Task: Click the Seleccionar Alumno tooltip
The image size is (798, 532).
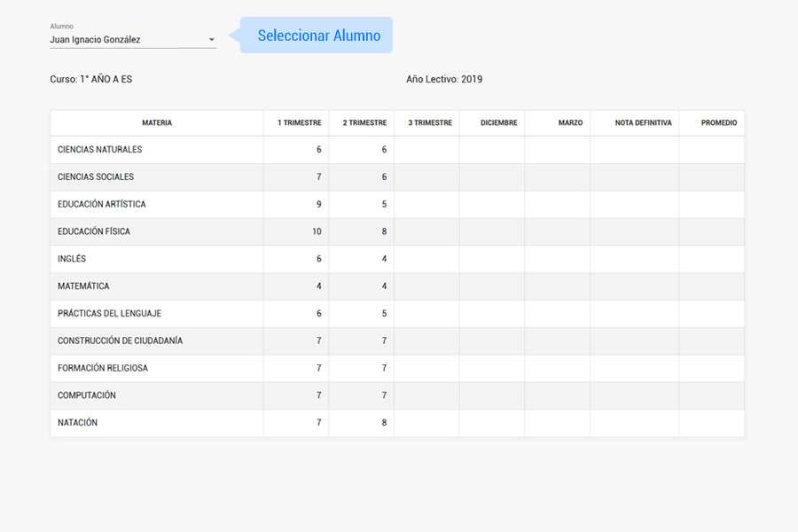Action: pos(318,35)
